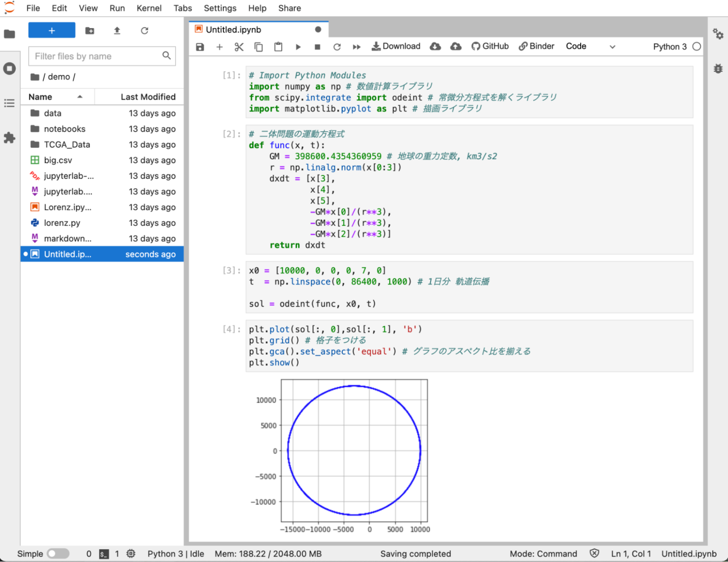Sort files by the Name column header
The width and height of the screenshot is (728, 562).
point(40,97)
